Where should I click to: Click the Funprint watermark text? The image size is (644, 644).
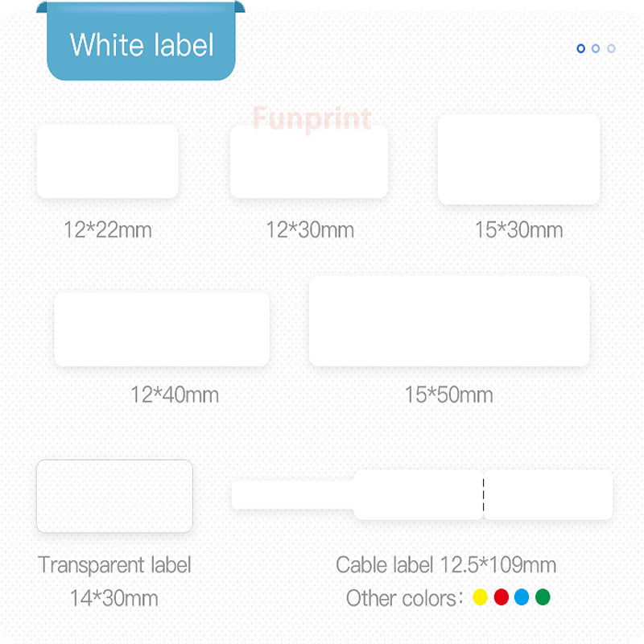[312, 119]
